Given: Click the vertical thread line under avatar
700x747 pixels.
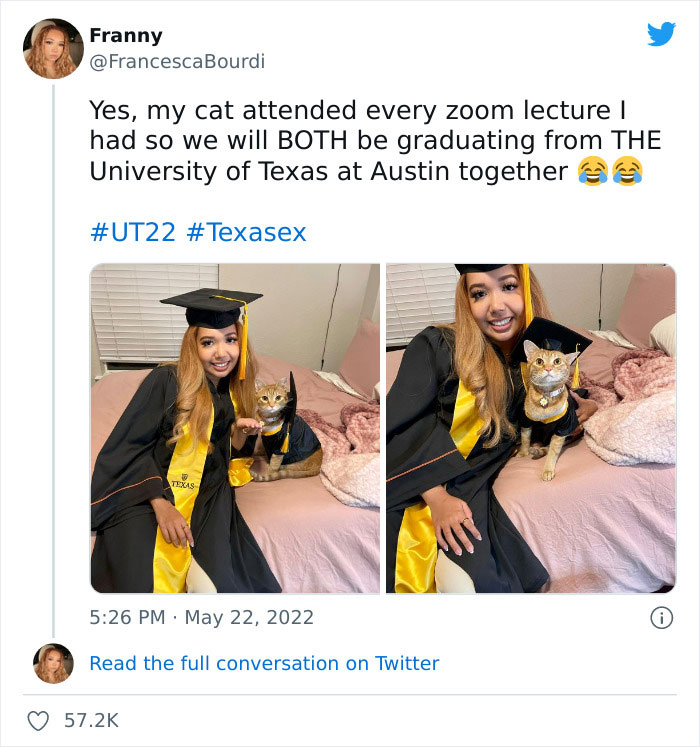Looking at the screenshot, I should tap(53, 361).
